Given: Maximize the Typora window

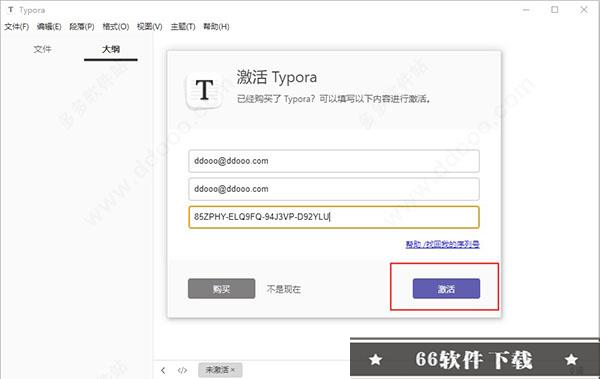Looking at the screenshot, I should (x=554, y=10).
